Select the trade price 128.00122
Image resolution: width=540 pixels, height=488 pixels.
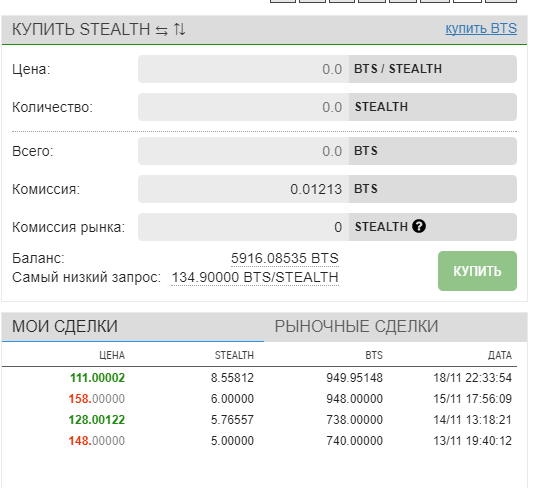[x=97, y=420]
